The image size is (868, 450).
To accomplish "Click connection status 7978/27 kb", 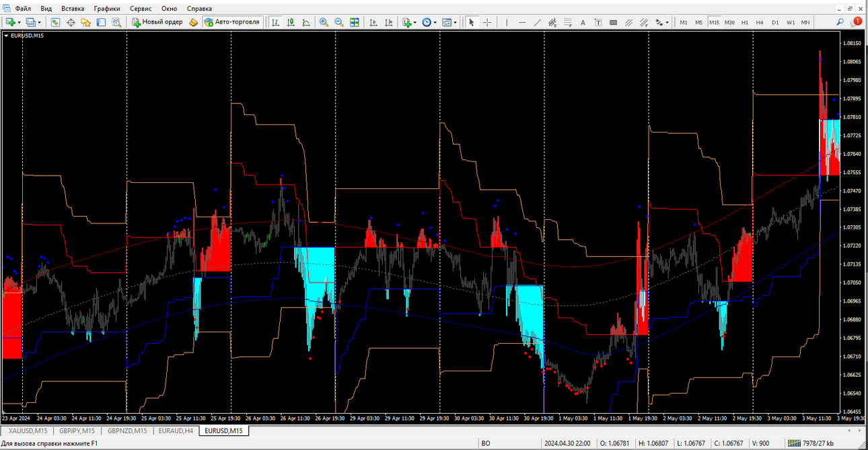I will click(811, 443).
